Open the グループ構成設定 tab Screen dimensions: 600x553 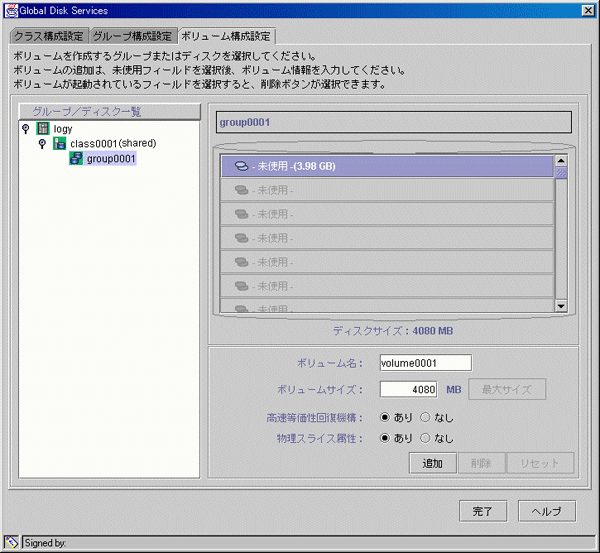[133, 36]
